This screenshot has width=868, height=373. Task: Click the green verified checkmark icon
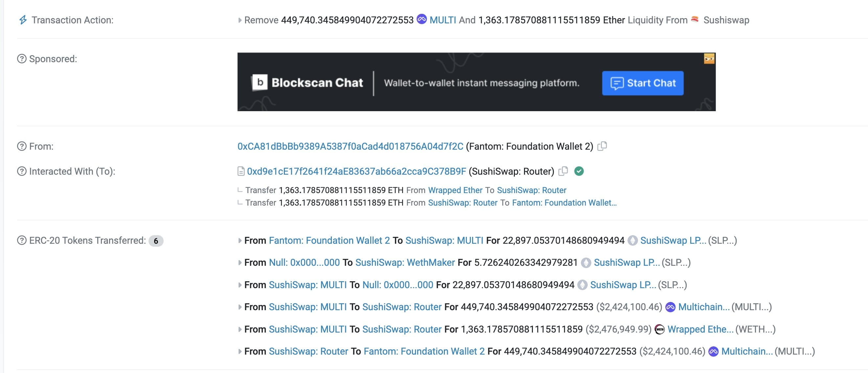point(579,171)
